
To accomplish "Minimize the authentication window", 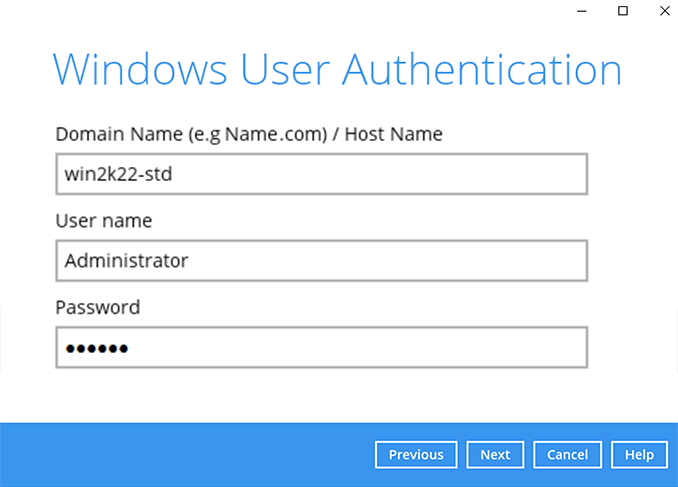I will pos(581,11).
